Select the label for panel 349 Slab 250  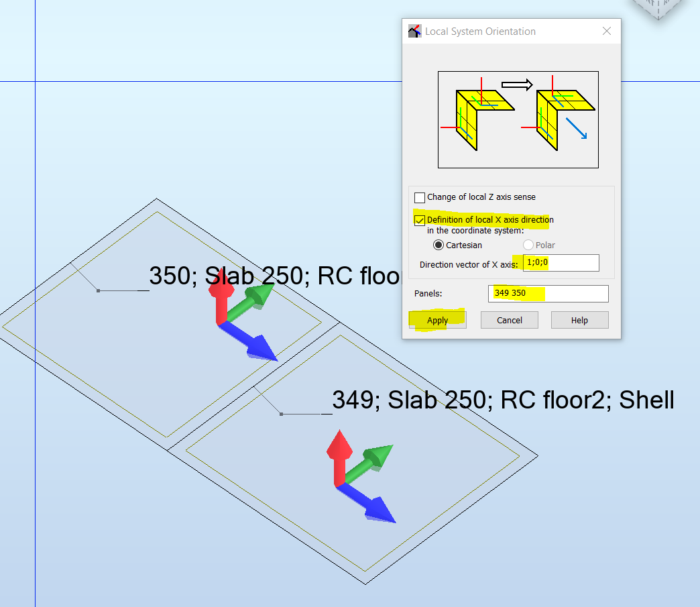pos(502,400)
